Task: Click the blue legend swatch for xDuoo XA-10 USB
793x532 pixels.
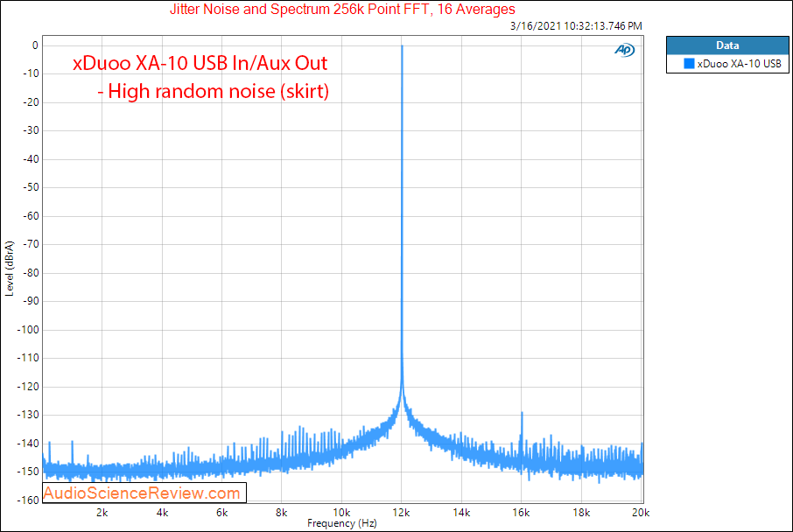Action: point(689,64)
